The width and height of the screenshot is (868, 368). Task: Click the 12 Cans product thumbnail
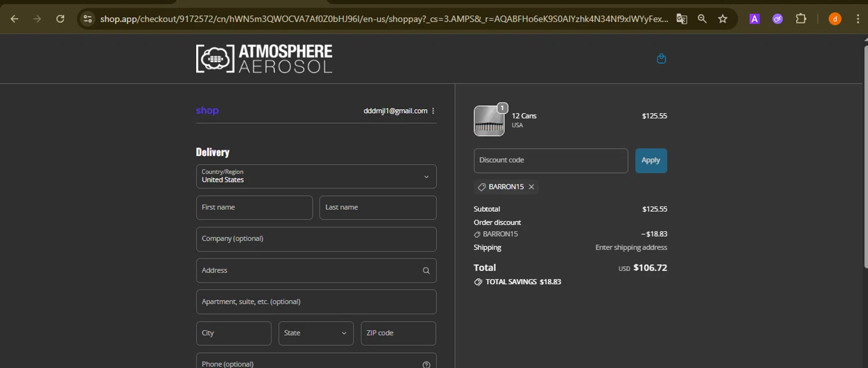(x=489, y=121)
